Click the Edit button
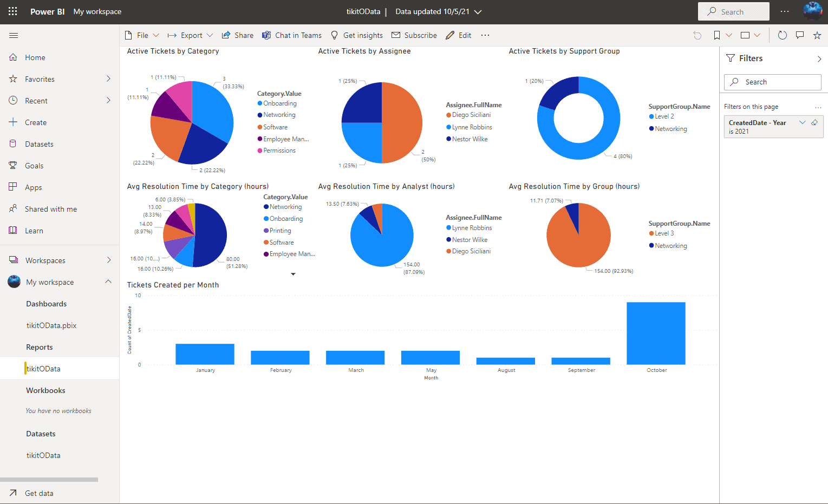The height and width of the screenshot is (504, 828). point(458,35)
